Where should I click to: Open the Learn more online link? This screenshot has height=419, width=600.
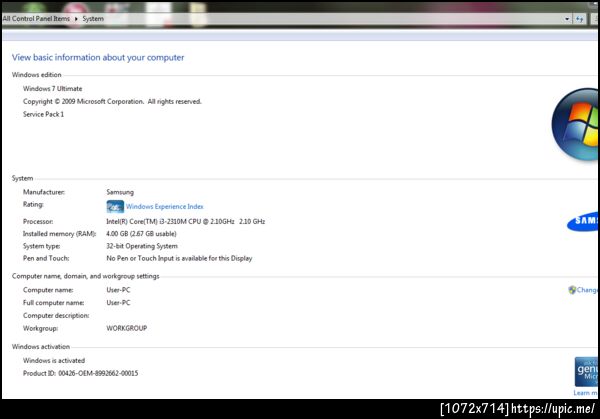pyautogui.click(x=585, y=393)
